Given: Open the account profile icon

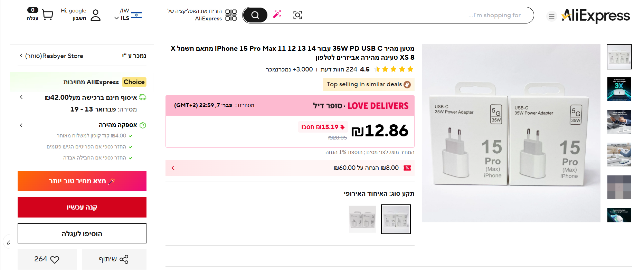Looking at the screenshot, I should point(95,15).
